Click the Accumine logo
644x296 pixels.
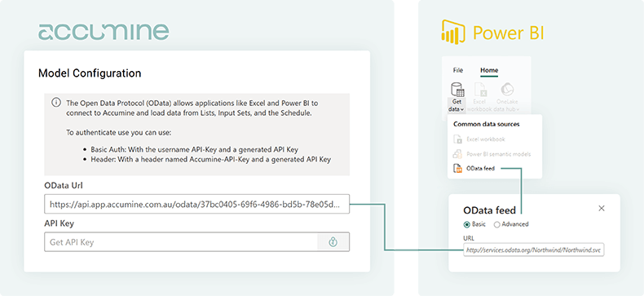tap(104, 32)
